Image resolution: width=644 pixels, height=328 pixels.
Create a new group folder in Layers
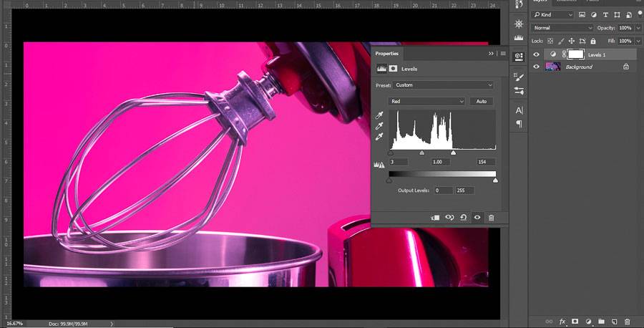601,322
